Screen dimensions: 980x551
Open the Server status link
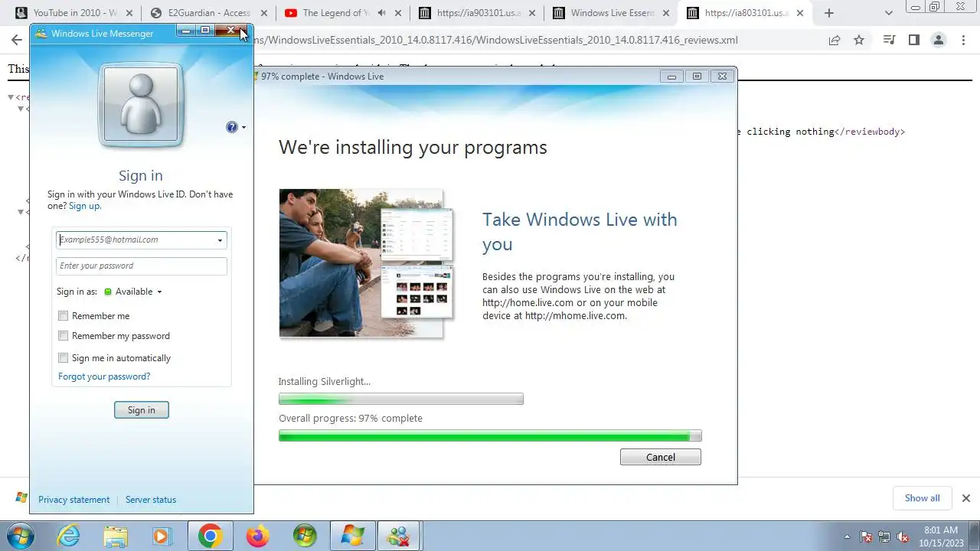pyautogui.click(x=151, y=500)
